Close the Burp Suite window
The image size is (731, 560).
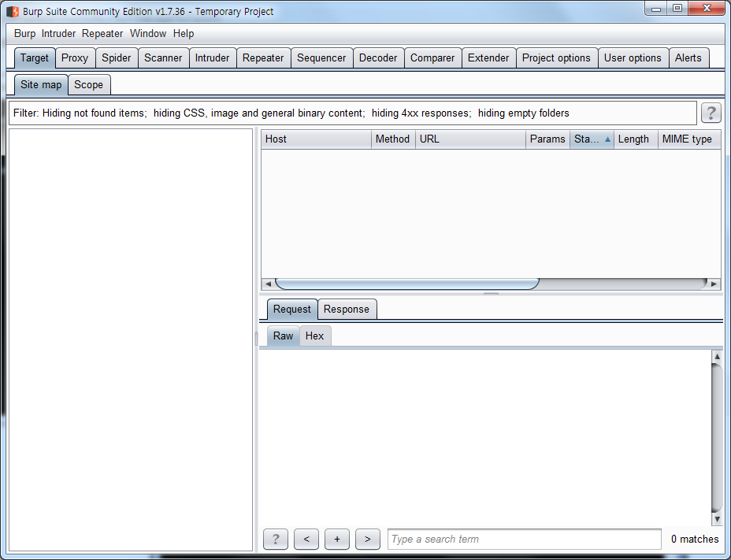(707, 9)
